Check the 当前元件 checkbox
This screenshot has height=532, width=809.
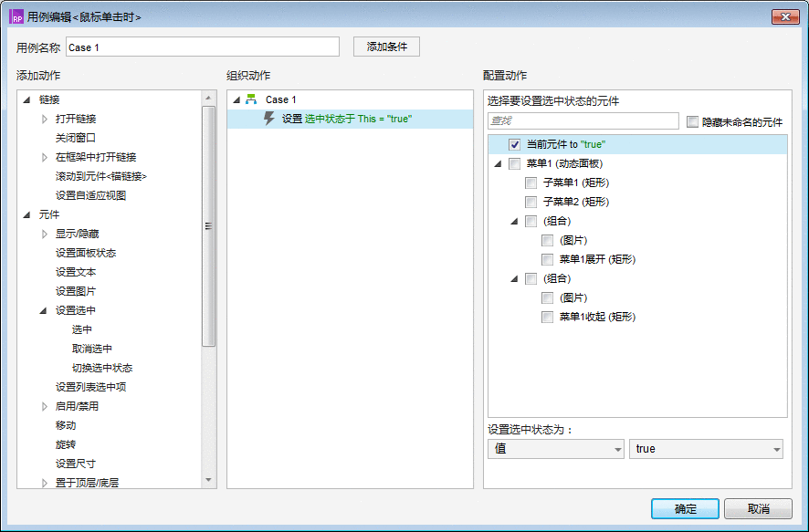(514, 144)
